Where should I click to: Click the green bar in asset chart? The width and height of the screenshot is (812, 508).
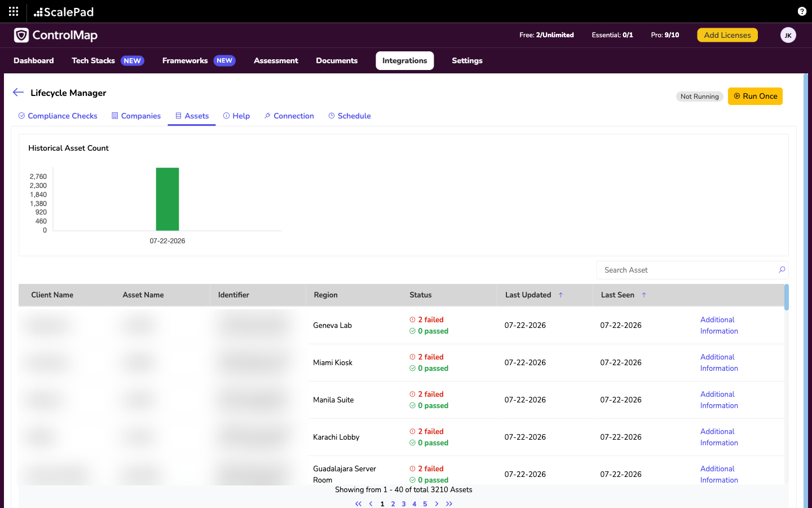(x=167, y=199)
